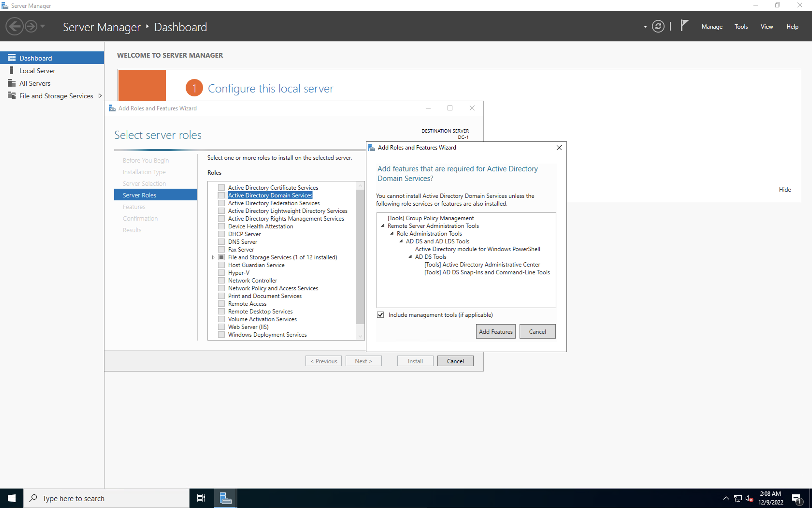
Task: Open the Help menu
Action: (x=792, y=27)
